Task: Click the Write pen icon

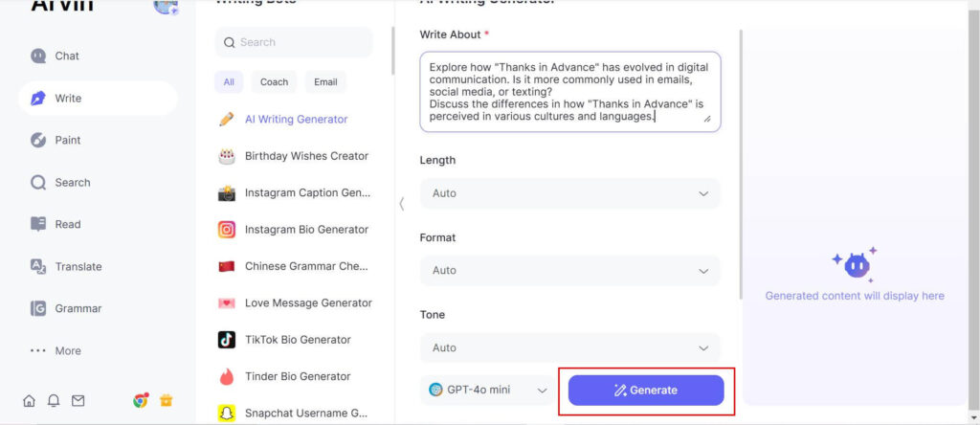Action: pyautogui.click(x=38, y=99)
